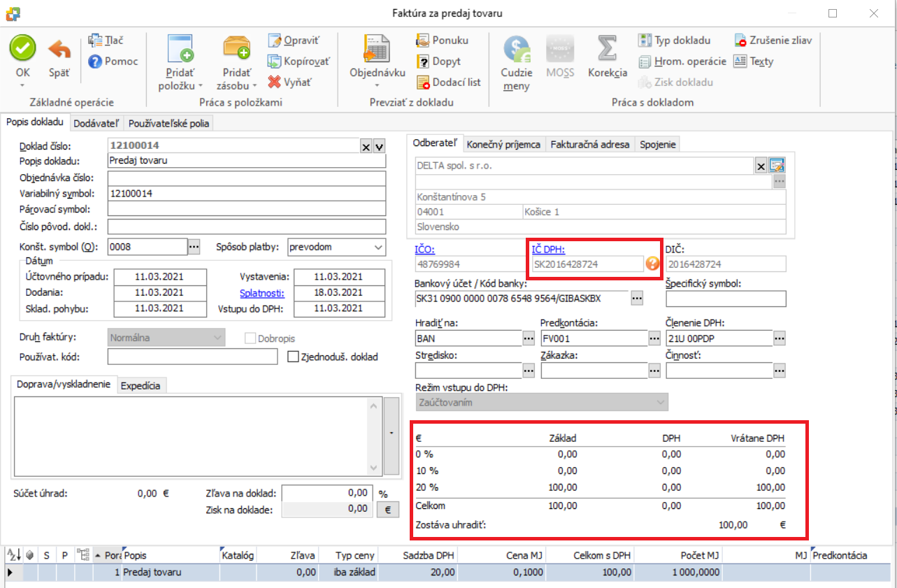Click the IČO link label

tap(424, 249)
